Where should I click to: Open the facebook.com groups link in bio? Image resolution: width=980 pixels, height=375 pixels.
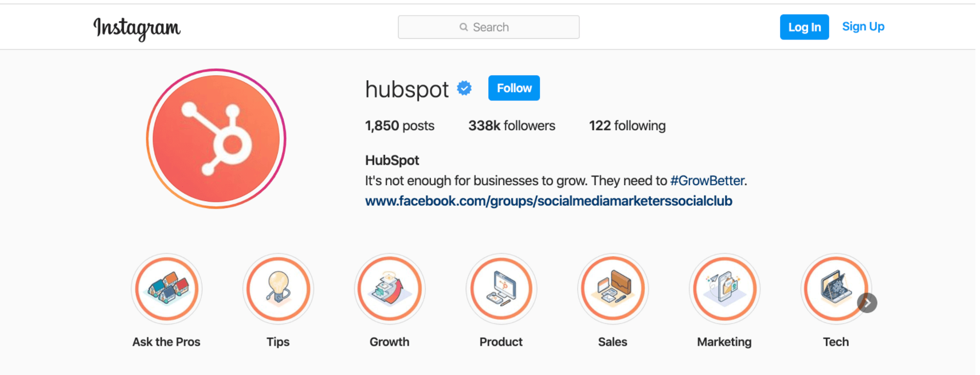tap(548, 201)
